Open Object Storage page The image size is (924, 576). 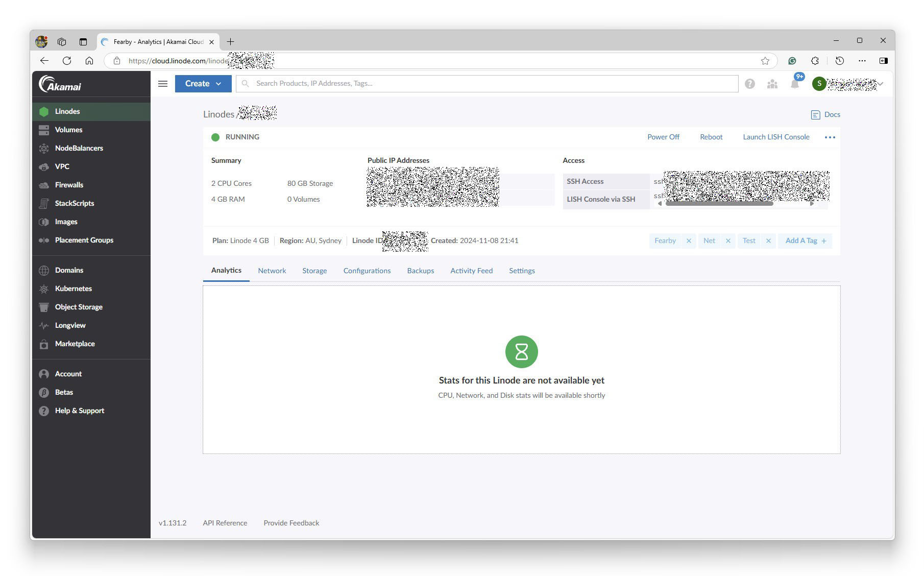point(91,307)
